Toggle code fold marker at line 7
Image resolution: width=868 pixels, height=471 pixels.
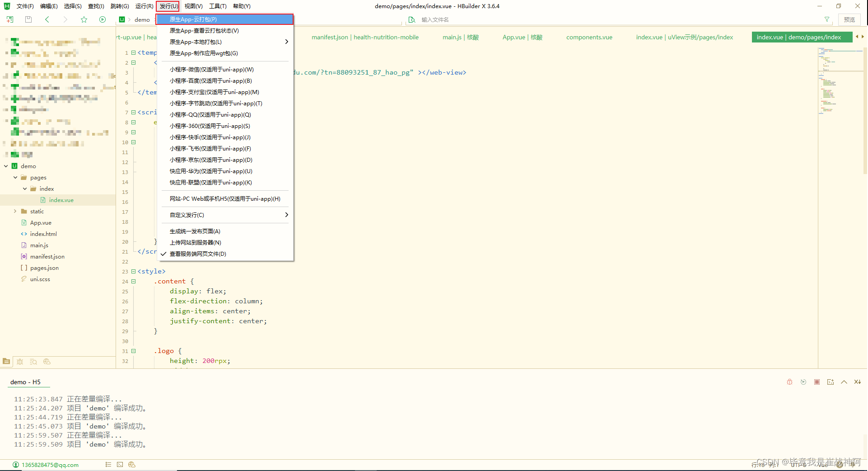pyautogui.click(x=133, y=113)
